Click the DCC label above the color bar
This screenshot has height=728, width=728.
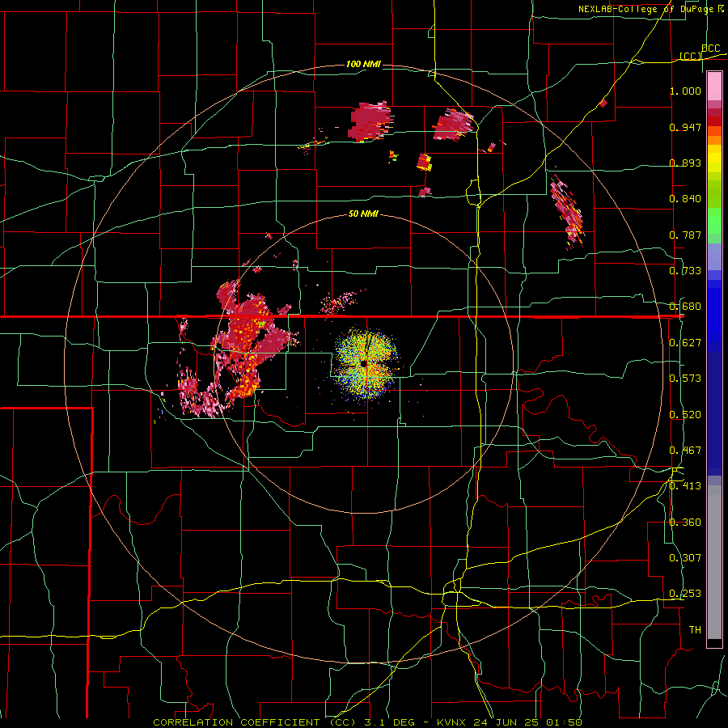click(710, 49)
